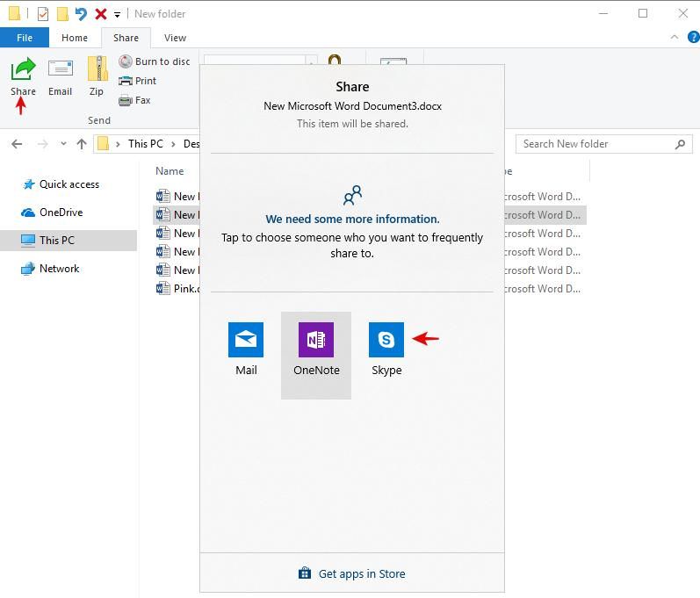Collapse the ribbon with caret arrow
This screenshot has height=598, width=700.
coord(675,38)
